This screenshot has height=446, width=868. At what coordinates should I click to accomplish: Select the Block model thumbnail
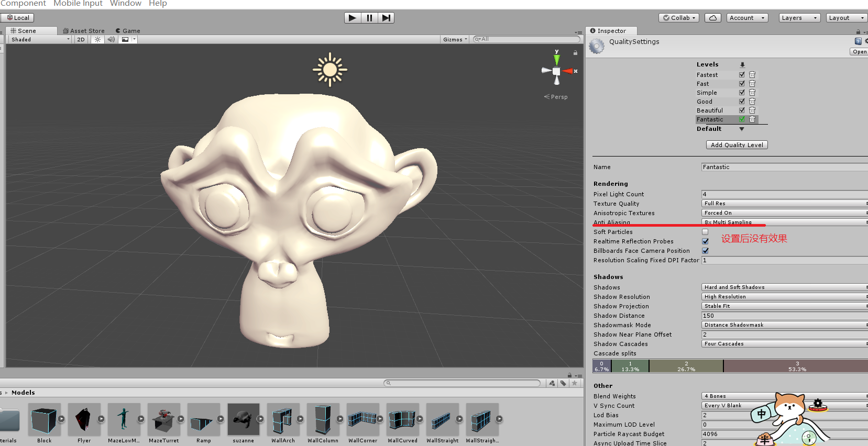(x=43, y=419)
